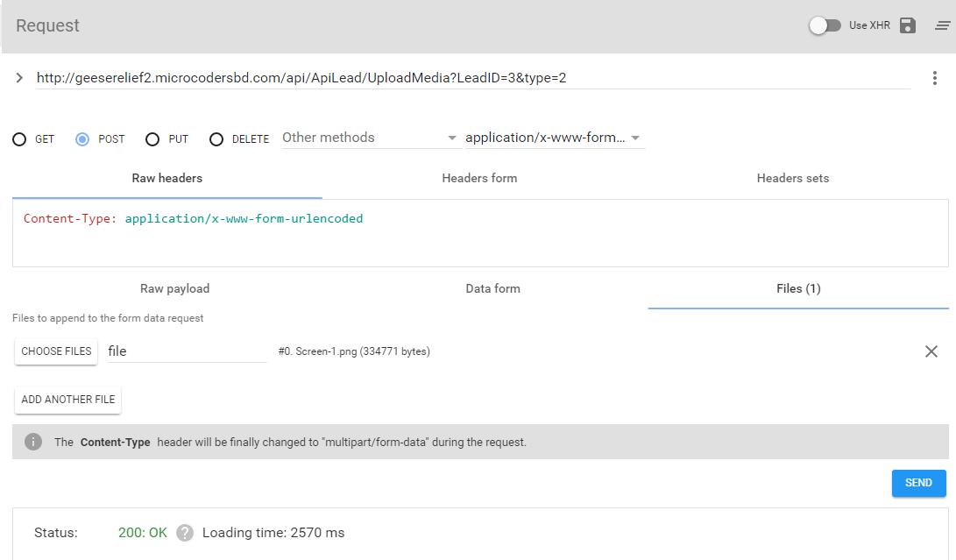Select the PUT method radio button

tap(152, 139)
